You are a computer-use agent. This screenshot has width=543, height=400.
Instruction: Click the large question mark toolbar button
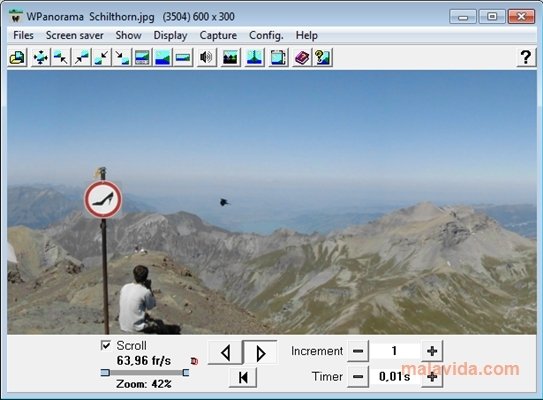tap(526, 57)
